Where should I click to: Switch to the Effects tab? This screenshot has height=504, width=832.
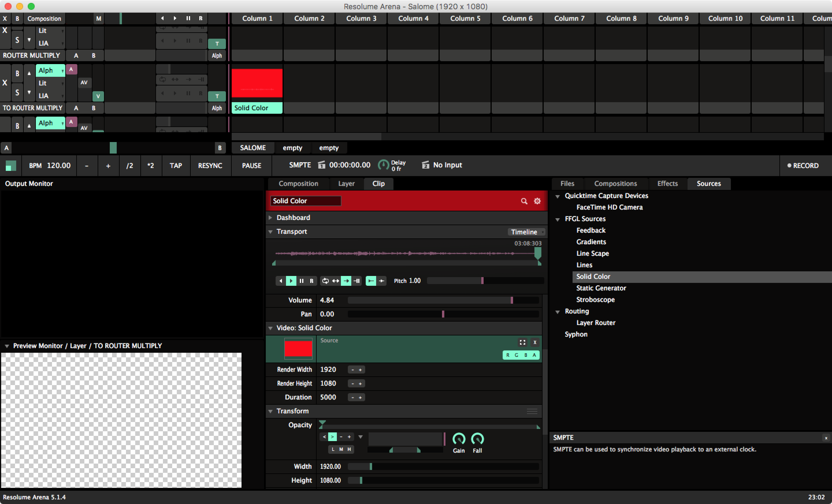[x=667, y=184]
